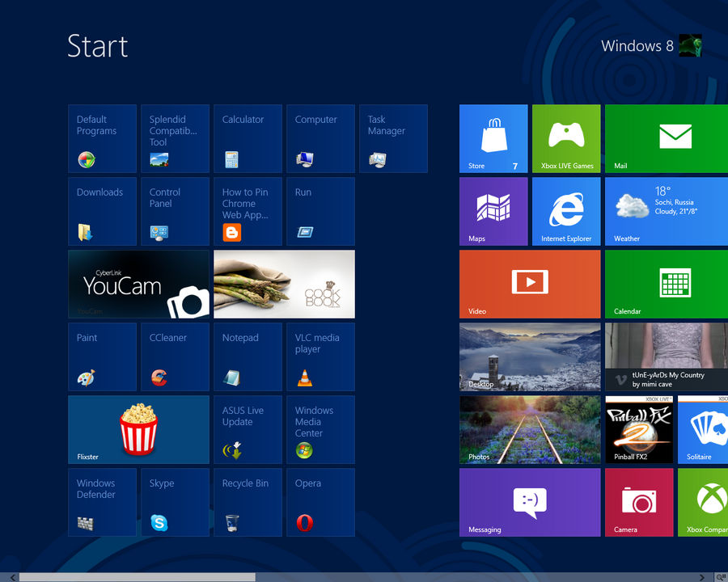Open the Default Programs tile
The height and width of the screenshot is (582, 728).
(x=102, y=139)
